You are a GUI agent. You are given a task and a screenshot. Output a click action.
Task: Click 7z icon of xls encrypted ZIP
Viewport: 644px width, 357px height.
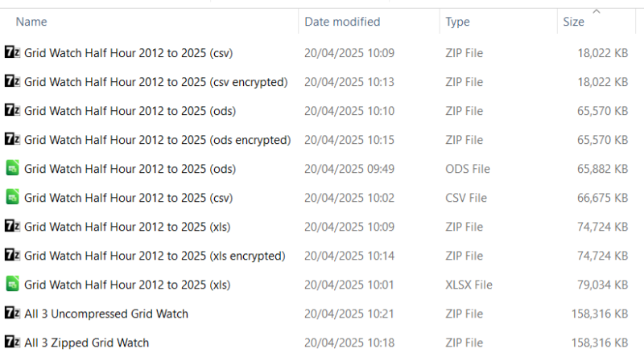(12, 255)
